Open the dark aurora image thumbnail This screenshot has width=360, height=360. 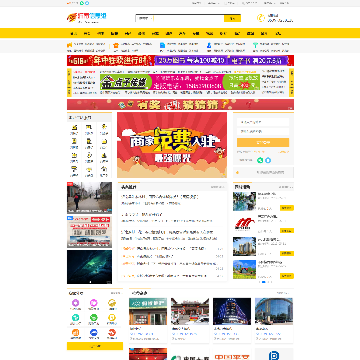click(x=89, y=267)
